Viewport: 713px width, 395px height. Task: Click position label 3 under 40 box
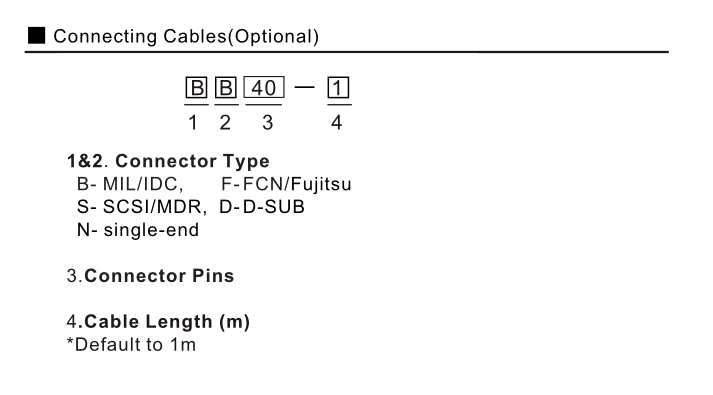click(268, 123)
